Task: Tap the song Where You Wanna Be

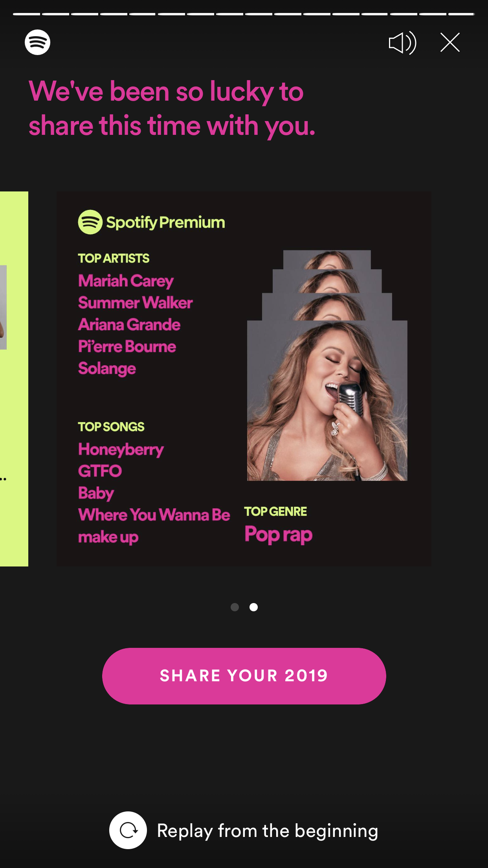Action: [154, 515]
